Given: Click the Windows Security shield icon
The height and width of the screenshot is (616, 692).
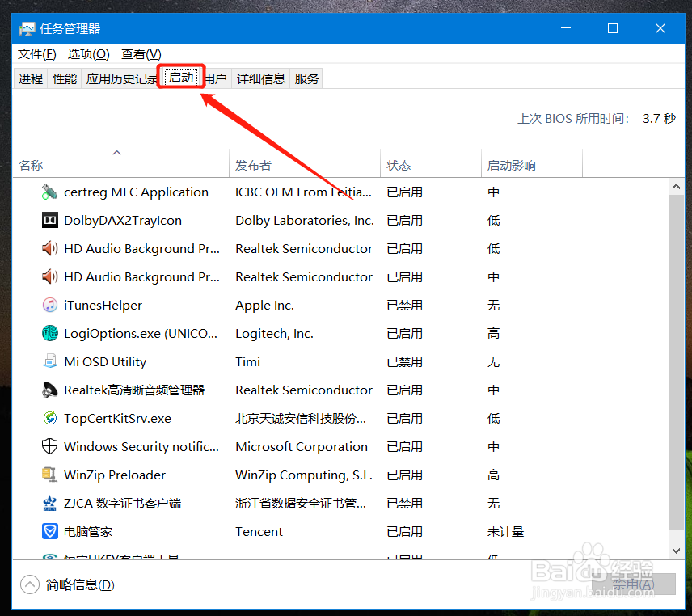Looking at the screenshot, I should point(50,446).
